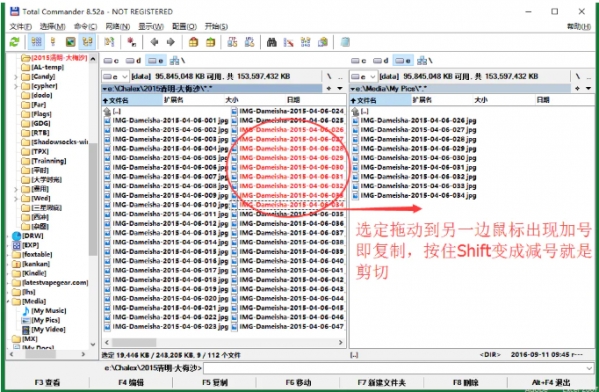Click the left panel horizontal scrollbar
Image resolution: width=599 pixels, height=392 pixels.
click(x=223, y=342)
